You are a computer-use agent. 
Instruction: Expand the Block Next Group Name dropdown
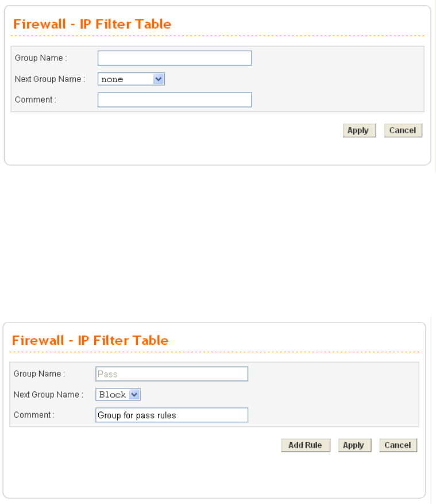[118, 395]
